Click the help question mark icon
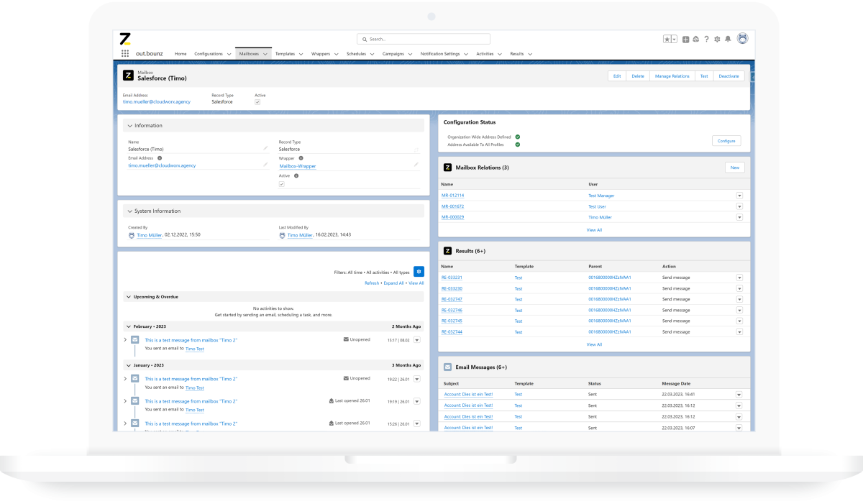Viewport: 863px width, 504px height. pyautogui.click(x=706, y=39)
